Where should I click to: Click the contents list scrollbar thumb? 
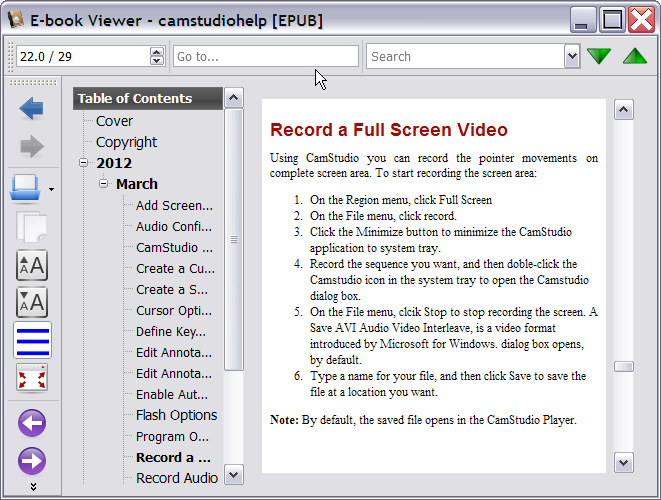tap(234, 239)
